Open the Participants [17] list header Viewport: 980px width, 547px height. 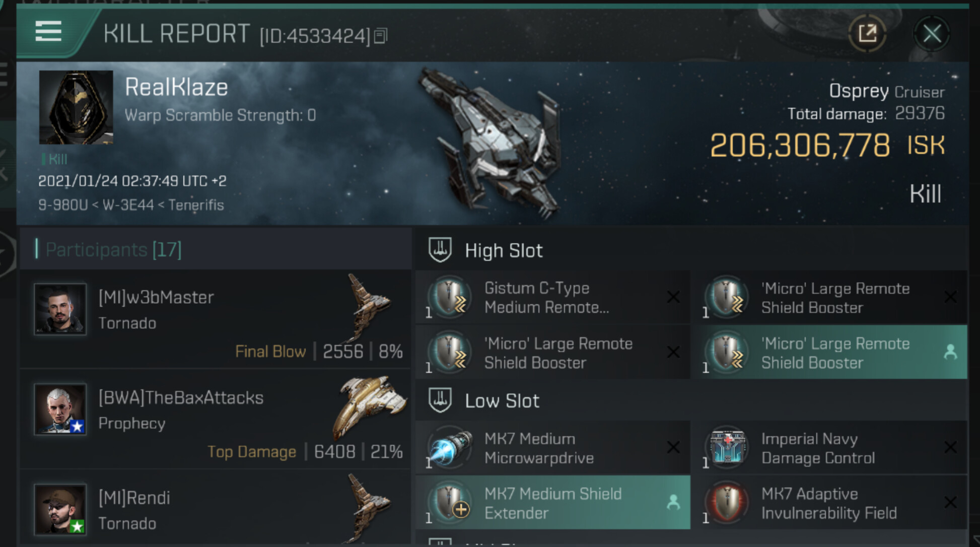[x=113, y=249]
